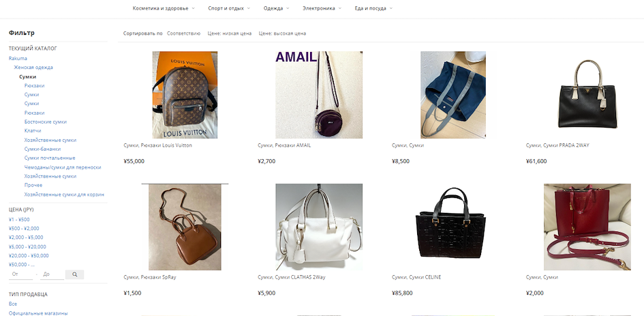Sort results by Соответствию
The width and height of the screenshot is (644, 316).
coord(183,33)
